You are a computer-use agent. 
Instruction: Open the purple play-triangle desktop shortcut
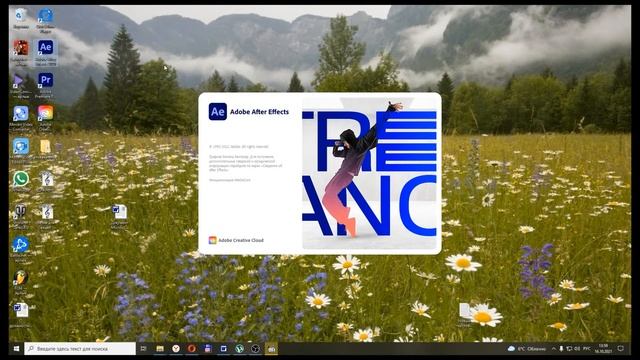(20, 84)
